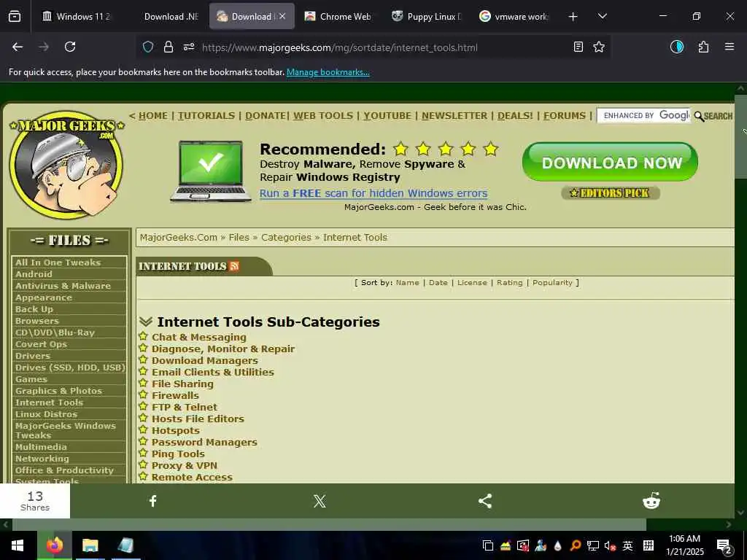Click the DOWNLOAD NOW button

tap(611, 162)
